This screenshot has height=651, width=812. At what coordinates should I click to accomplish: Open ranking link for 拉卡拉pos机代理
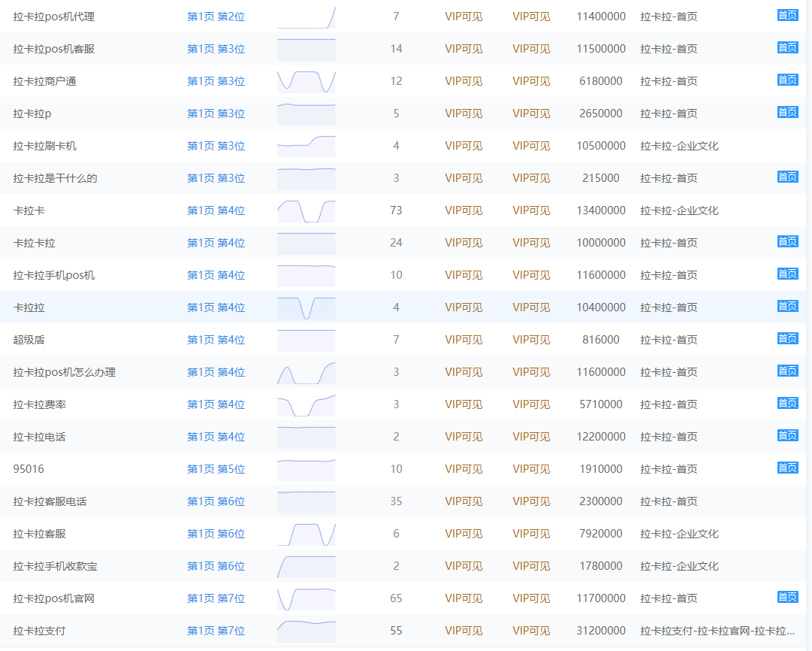[x=216, y=17]
